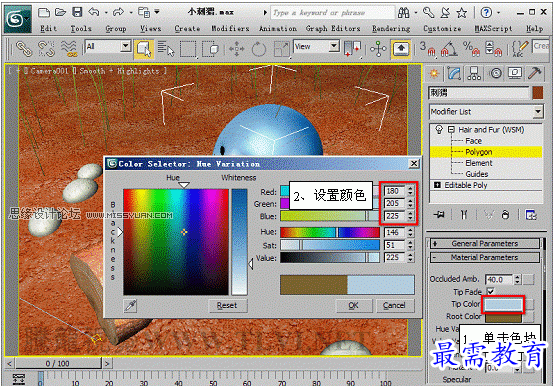Open the Rendering menu

pyautogui.click(x=391, y=29)
